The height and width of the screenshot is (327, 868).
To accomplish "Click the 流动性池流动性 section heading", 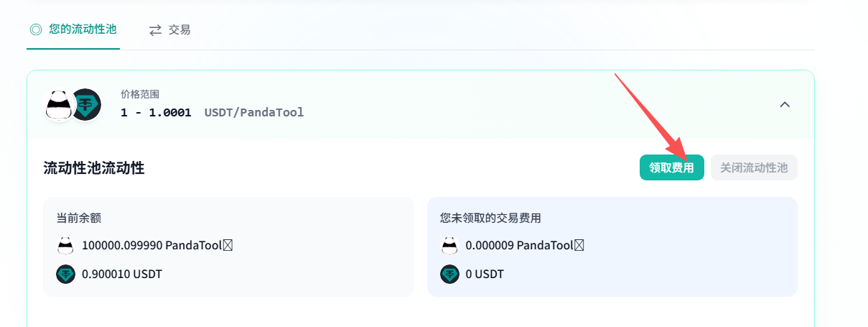I will click(94, 168).
